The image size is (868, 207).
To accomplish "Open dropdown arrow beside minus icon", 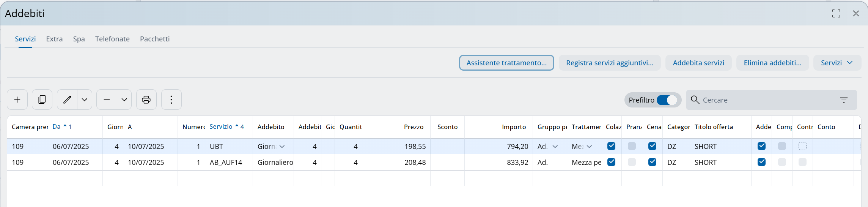I will tap(124, 100).
